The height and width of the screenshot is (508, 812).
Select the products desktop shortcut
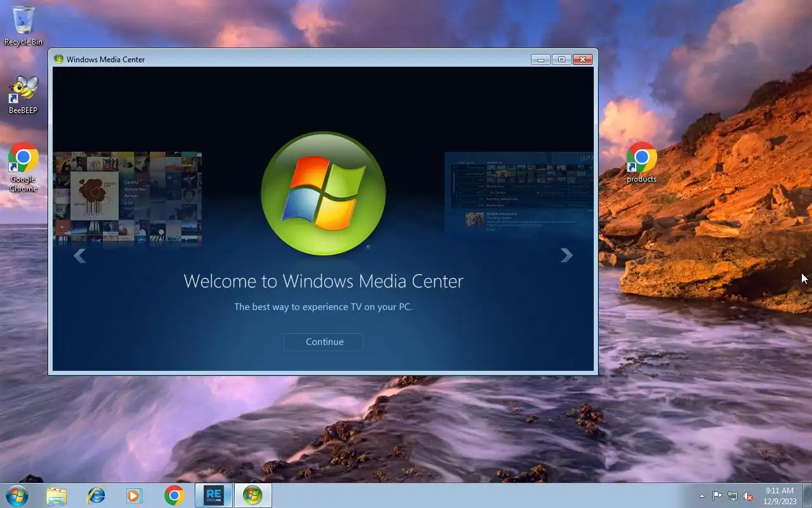[641, 163]
